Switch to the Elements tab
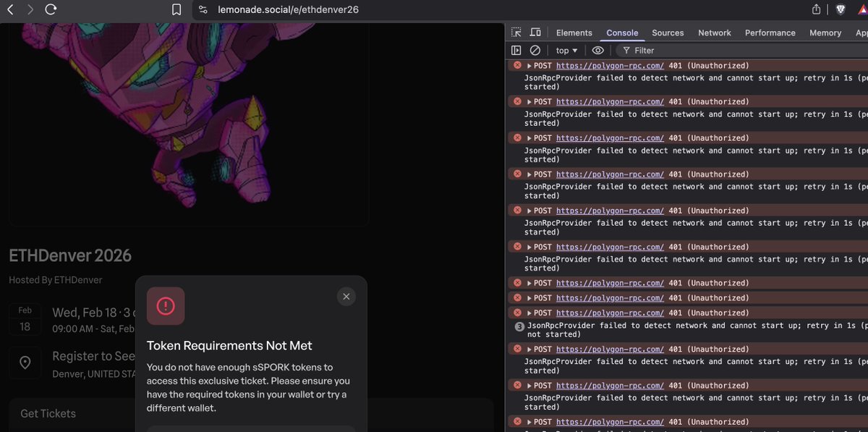The height and width of the screenshot is (432, 868). (x=574, y=33)
